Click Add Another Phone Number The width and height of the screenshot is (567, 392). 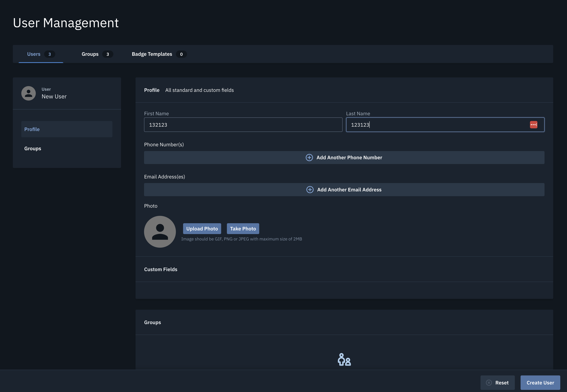coord(349,157)
